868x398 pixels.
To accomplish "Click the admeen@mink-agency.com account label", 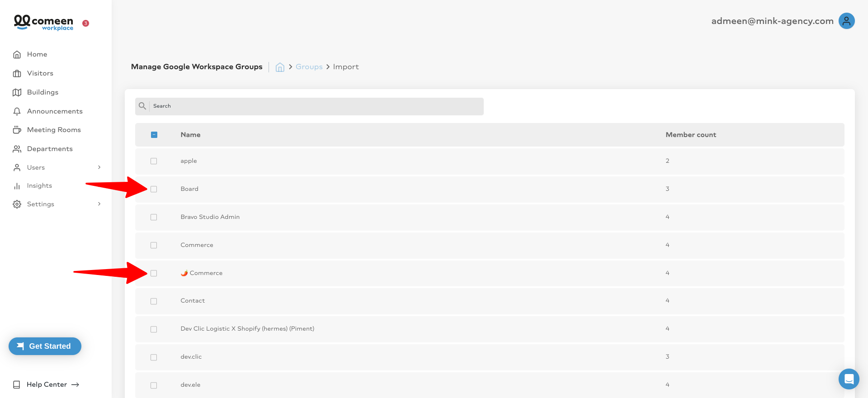I will point(772,21).
